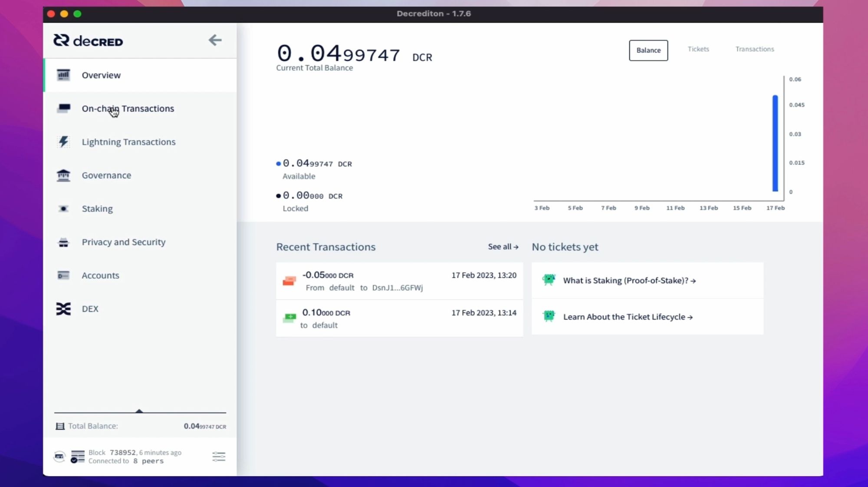Collapse sidebar with the back arrow
Viewport: 868px width, 487px height.
click(x=215, y=40)
